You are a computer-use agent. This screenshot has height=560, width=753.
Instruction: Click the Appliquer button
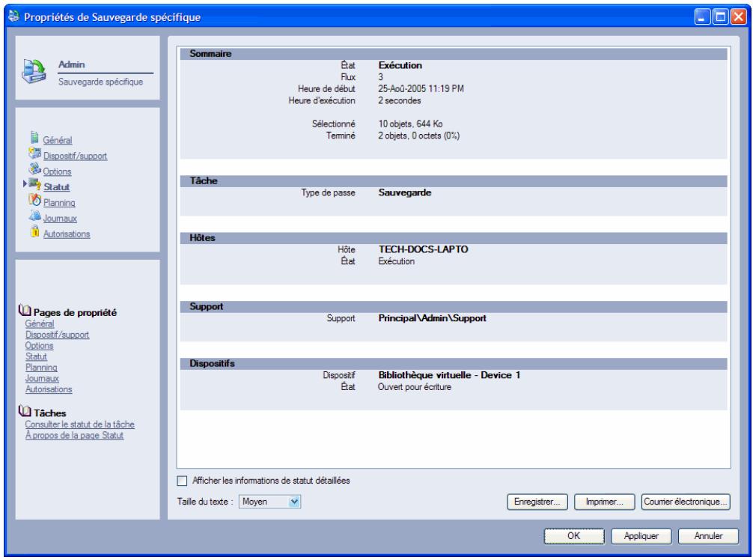[641, 536]
